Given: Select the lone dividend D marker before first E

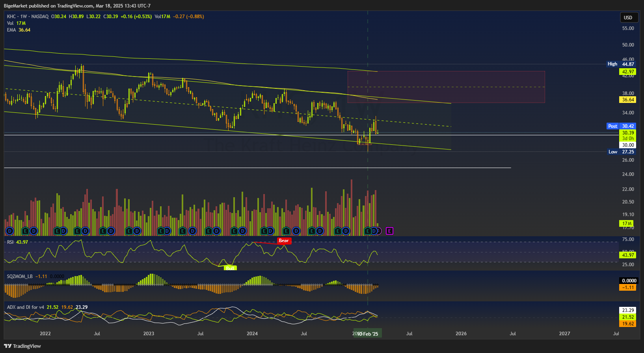Looking at the screenshot, I should (x=9, y=231).
